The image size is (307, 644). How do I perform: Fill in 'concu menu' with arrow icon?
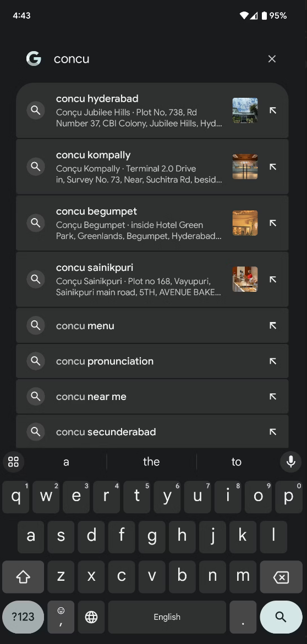(272, 326)
